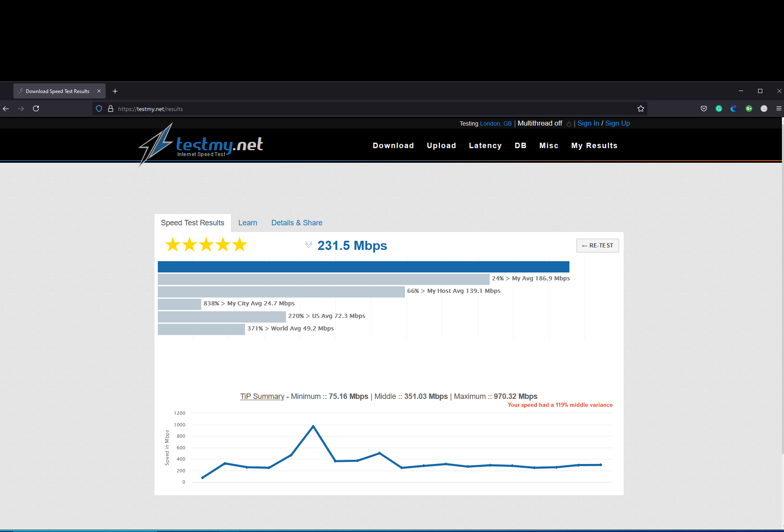
Task: Open the My Results navigation menu
Action: click(594, 146)
